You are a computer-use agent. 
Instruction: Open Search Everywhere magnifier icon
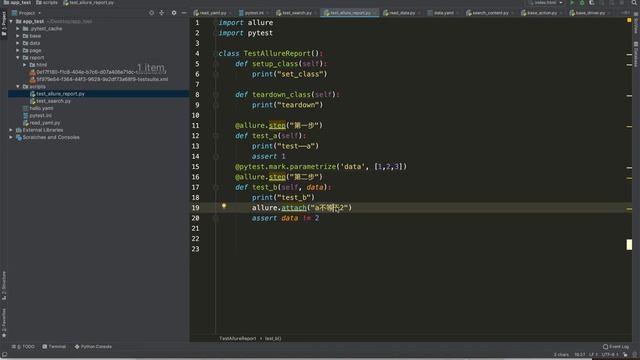click(634, 3)
